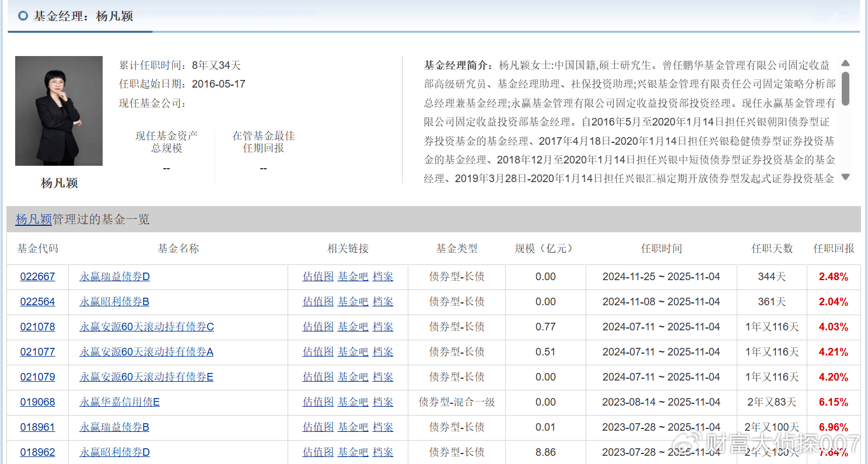The height and width of the screenshot is (464, 868).
Task: Open 永赢安源60天滚动持有债券C
Action: tap(147, 327)
